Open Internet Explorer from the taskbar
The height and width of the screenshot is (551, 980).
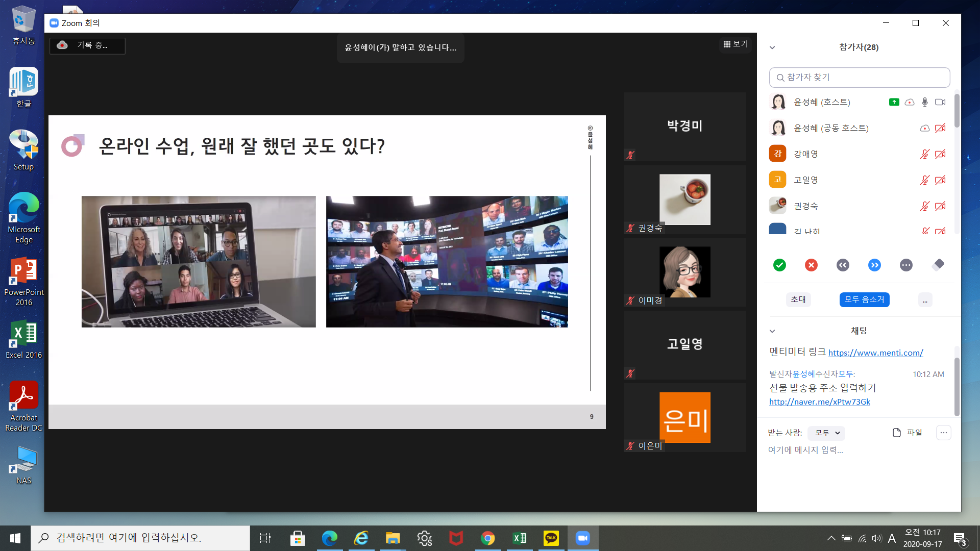pyautogui.click(x=361, y=538)
